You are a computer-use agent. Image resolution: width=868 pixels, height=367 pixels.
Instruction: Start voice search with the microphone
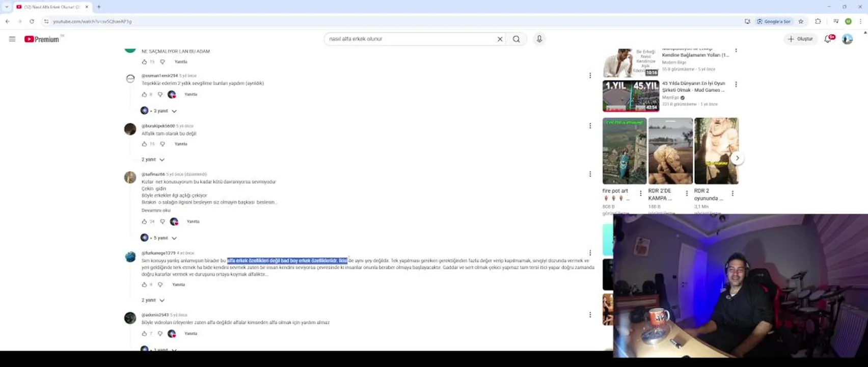pyautogui.click(x=539, y=39)
